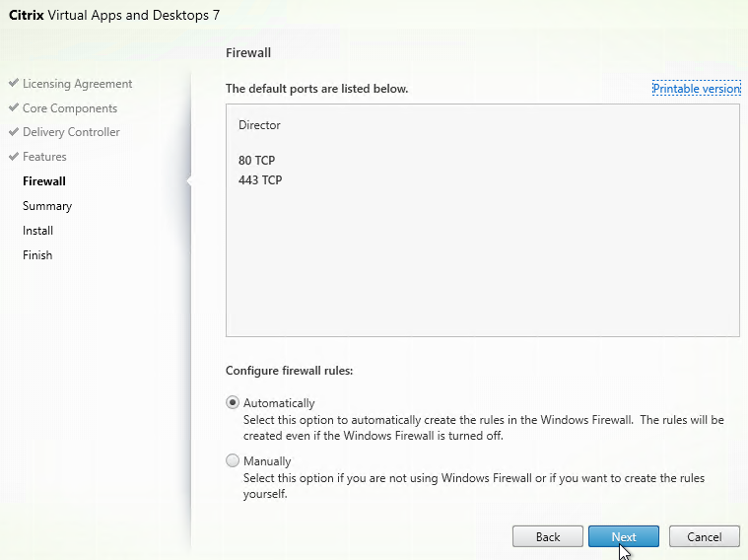The height and width of the screenshot is (560, 748).
Task: Choose the Manually radio button
Action: (233, 460)
